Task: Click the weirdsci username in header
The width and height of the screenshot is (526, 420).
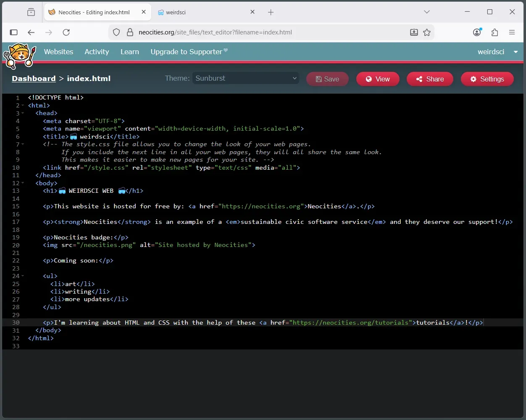Action: pyautogui.click(x=491, y=52)
